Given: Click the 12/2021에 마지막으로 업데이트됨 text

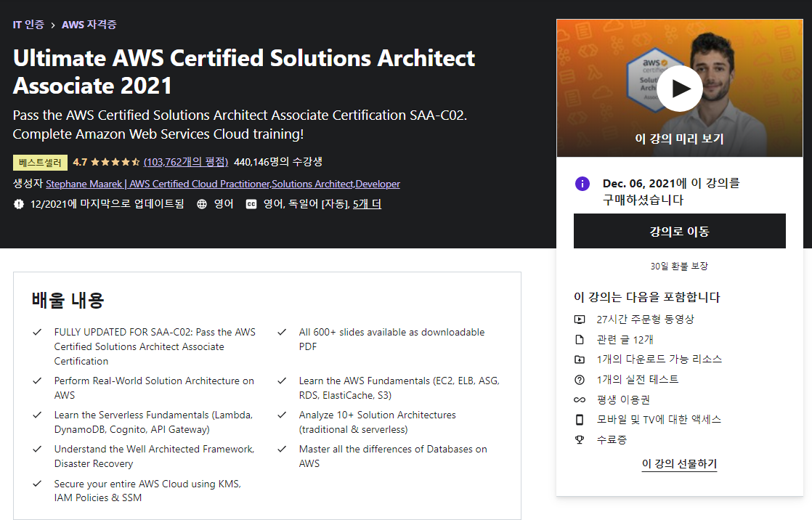Looking at the screenshot, I should (x=107, y=204).
